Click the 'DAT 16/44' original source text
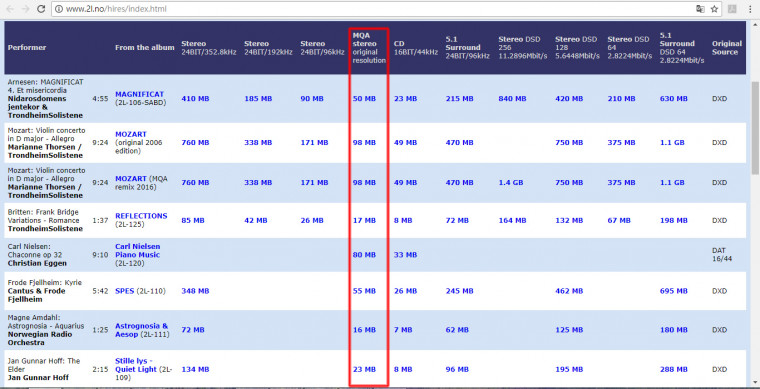The height and width of the screenshot is (389, 760). coord(722,255)
